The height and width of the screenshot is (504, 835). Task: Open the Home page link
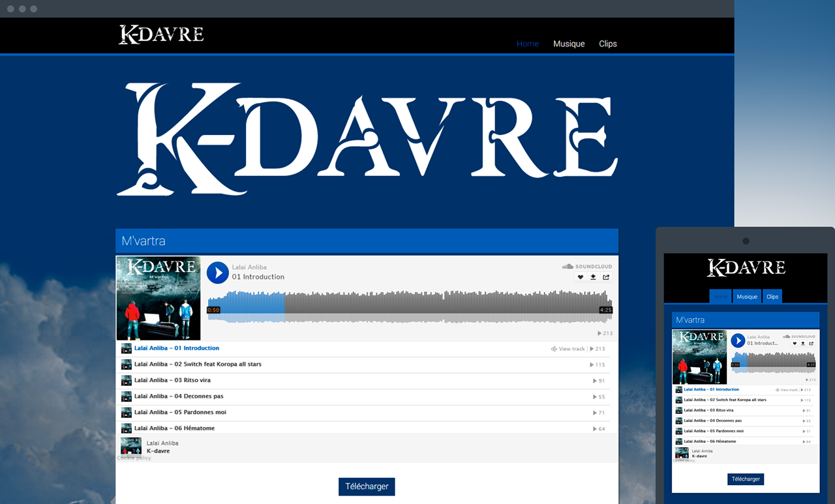pos(527,44)
